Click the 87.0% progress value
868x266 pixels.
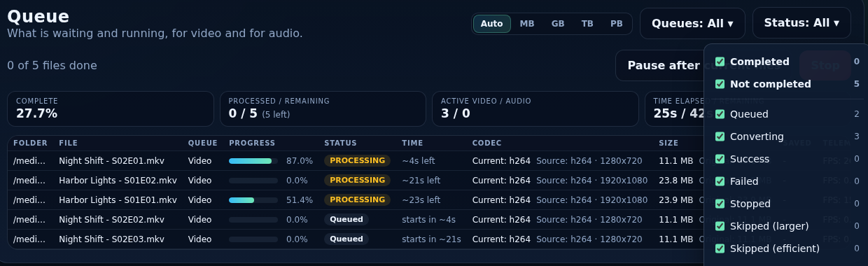300,161
